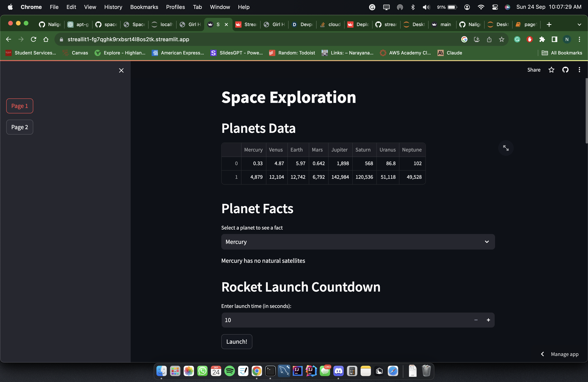The width and height of the screenshot is (588, 382).
Task: Select Page 2 in the sidebar
Action: click(19, 127)
